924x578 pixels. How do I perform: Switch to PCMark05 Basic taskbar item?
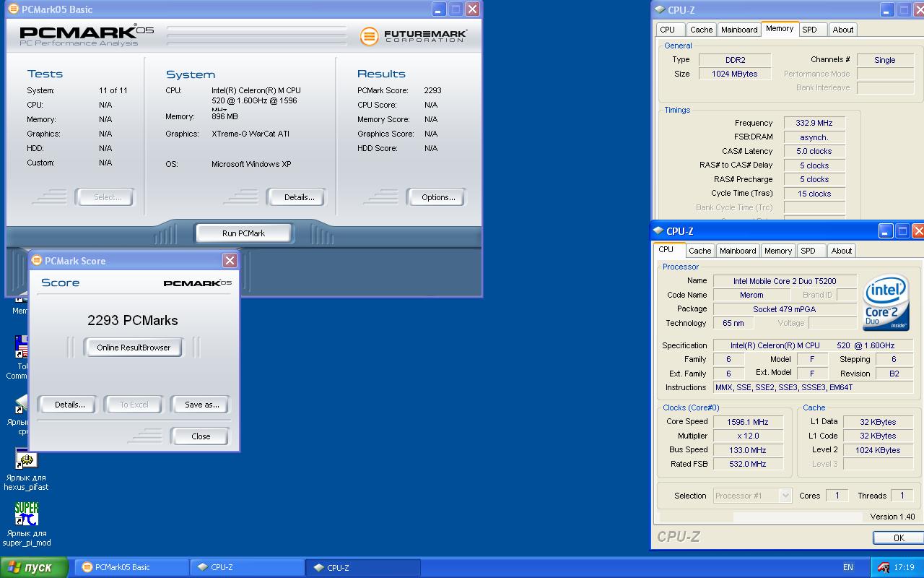pos(133,567)
